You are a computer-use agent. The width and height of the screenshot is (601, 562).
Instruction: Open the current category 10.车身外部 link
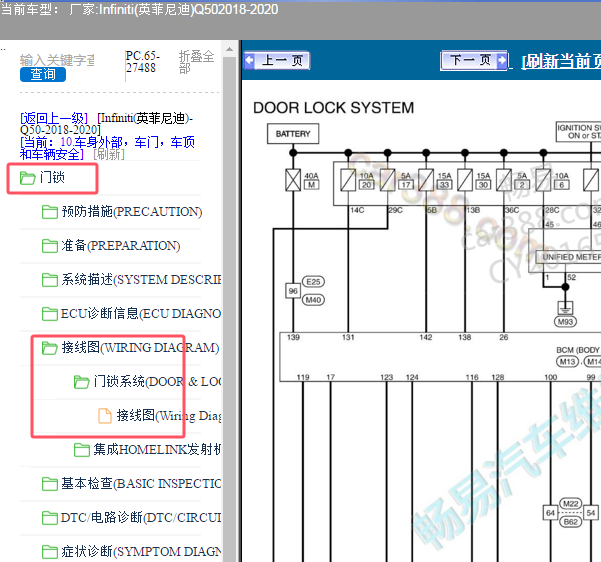point(107,148)
